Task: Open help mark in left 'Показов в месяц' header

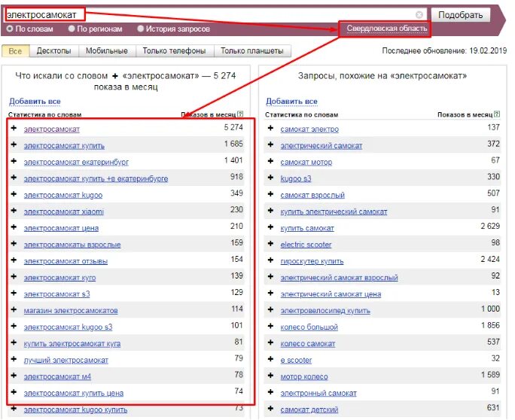Action: click(x=240, y=114)
